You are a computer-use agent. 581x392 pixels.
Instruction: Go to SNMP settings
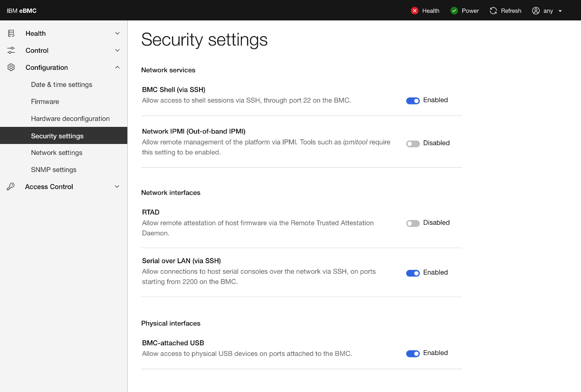click(x=53, y=170)
